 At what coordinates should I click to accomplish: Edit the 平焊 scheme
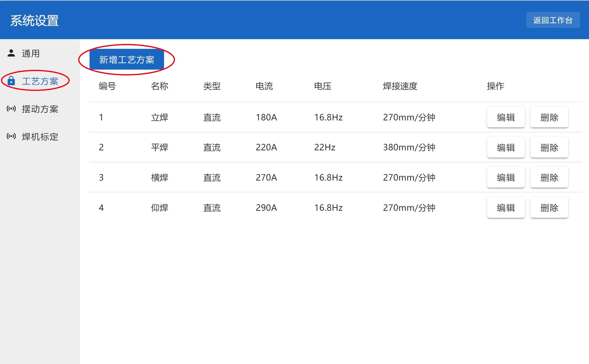click(x=506, y=147)
